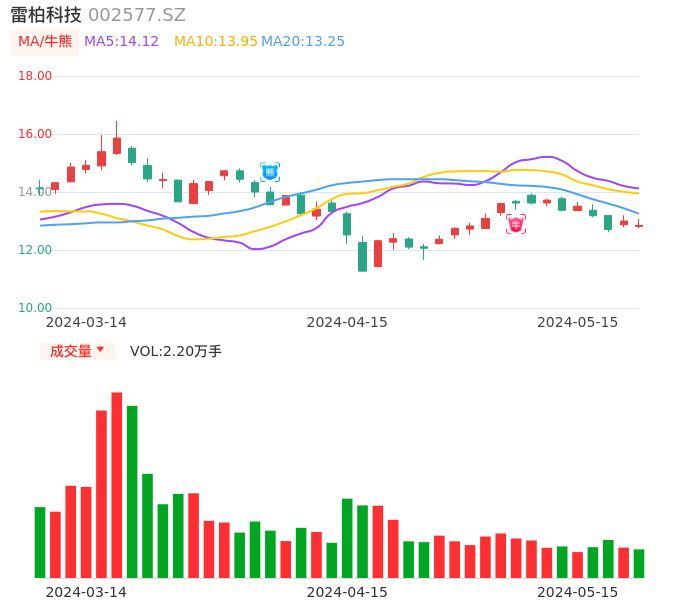The height and width of the screenshot is (606, 686).
Task: Click the 16.00 price axis label
Action: (x=35, y=134)
